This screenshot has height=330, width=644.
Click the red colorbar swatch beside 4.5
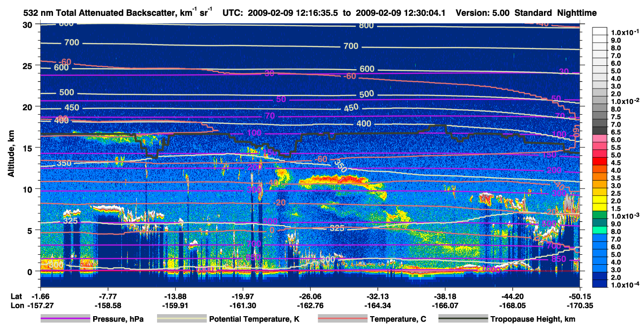tap(600, 161)
